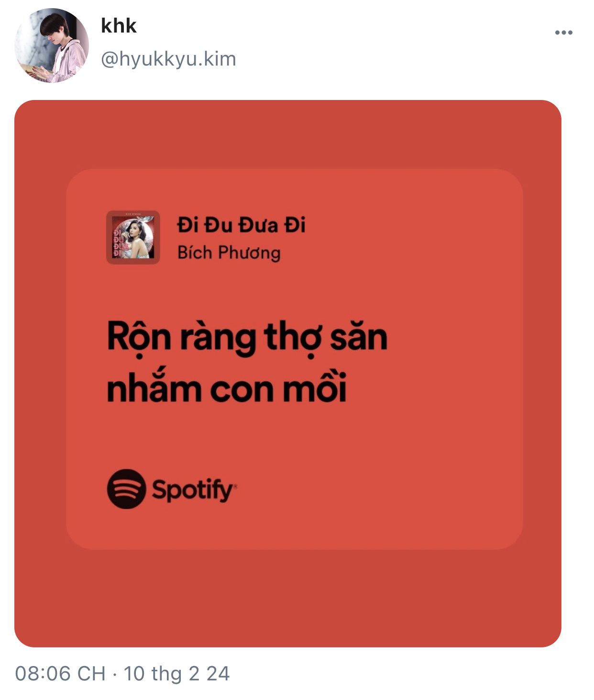Click the Spotify wordmark text
Image resolution: width=594 pixels, height=700 pixels.
tap(194, 490)
